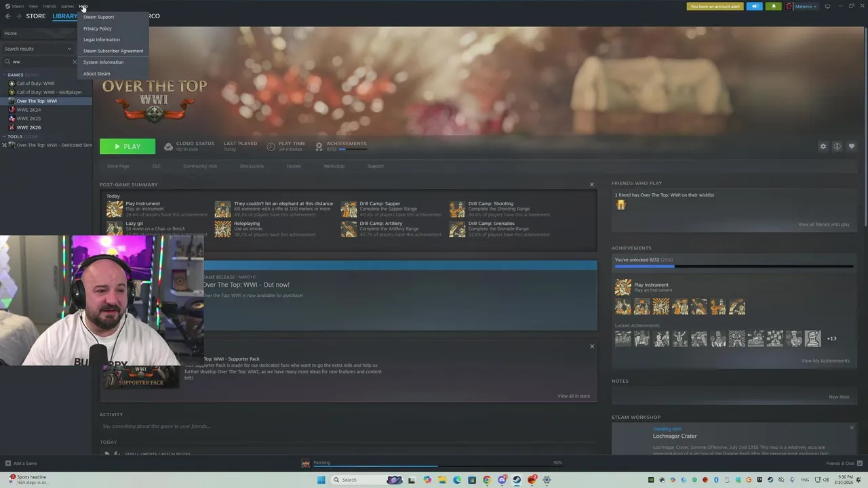Open Discord from the taskbar
868x488 pixels.
tap(502, 480)
